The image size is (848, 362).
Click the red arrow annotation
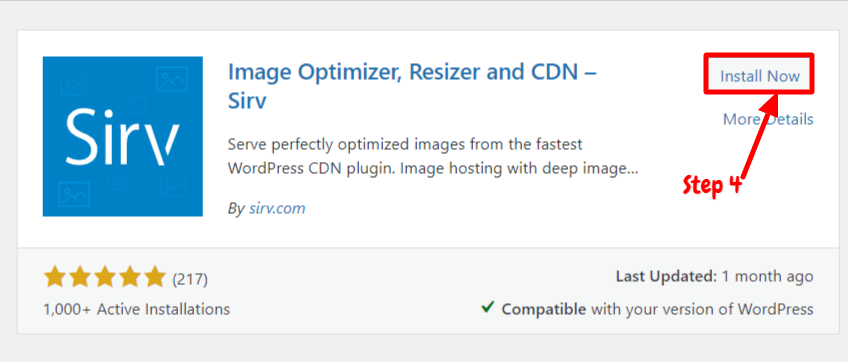pos(762,134)
